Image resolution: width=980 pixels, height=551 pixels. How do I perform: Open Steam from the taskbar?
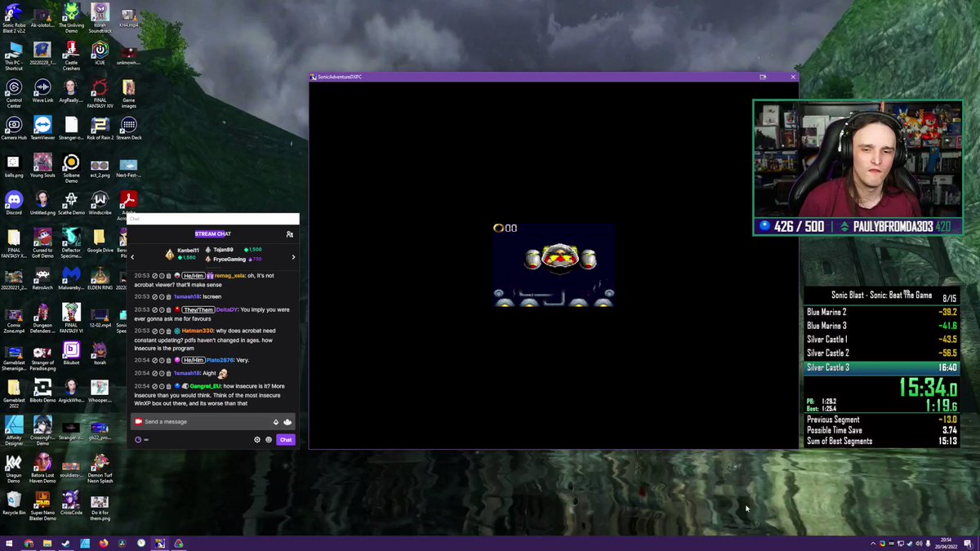[x=66, y=543]
